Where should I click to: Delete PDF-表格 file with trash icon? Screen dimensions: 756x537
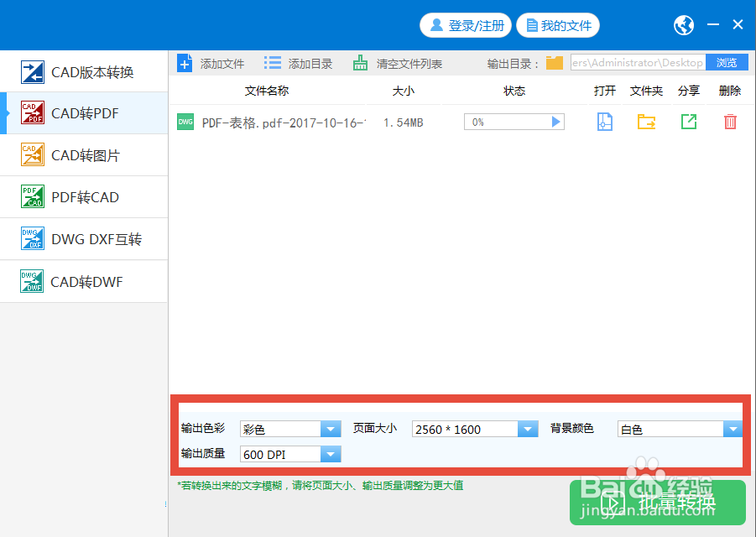[729, 122]
